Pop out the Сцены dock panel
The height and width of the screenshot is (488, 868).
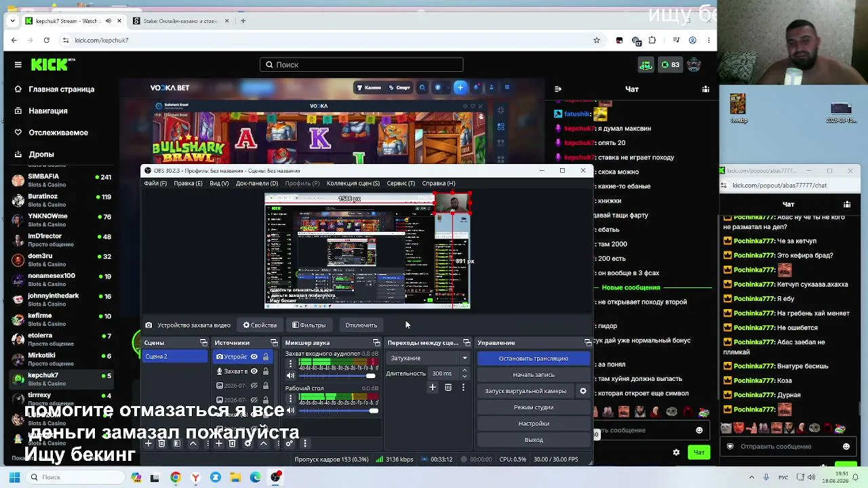203,342
